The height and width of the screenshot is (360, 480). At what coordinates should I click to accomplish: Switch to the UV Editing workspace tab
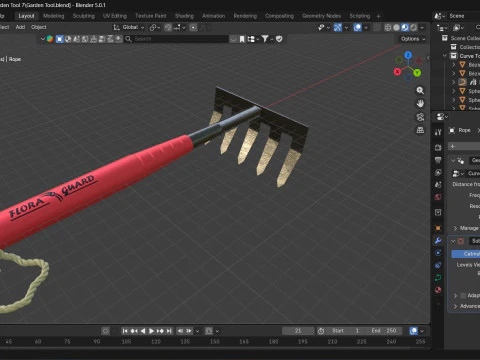point(115,16)
